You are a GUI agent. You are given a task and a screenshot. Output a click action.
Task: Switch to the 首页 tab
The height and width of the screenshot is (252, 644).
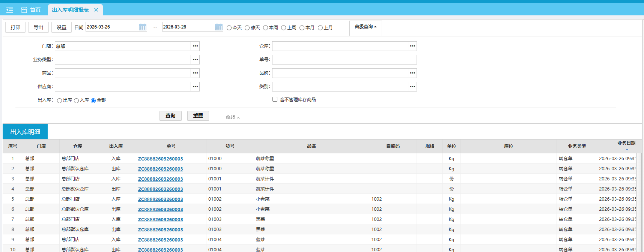pos(31,10)
